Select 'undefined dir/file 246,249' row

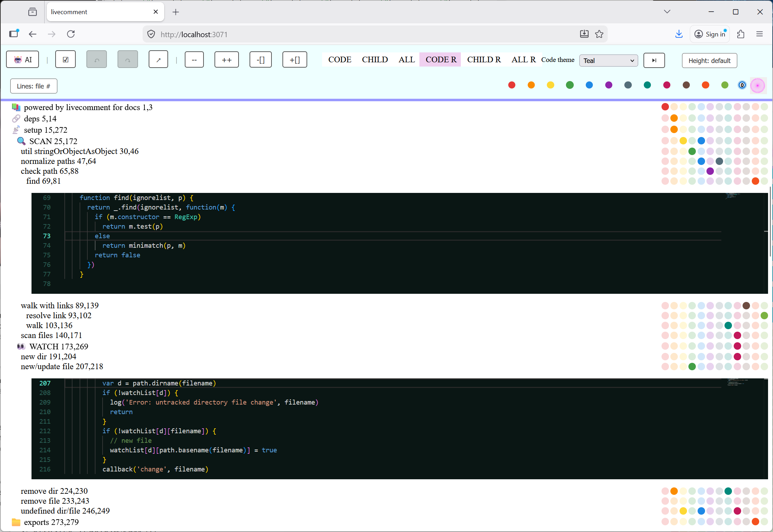(x=65, y=511)
